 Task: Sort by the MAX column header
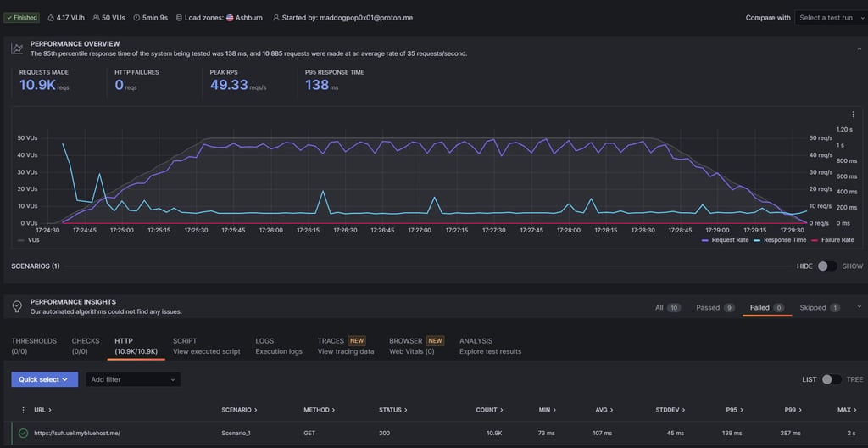(x=847, y=410)
